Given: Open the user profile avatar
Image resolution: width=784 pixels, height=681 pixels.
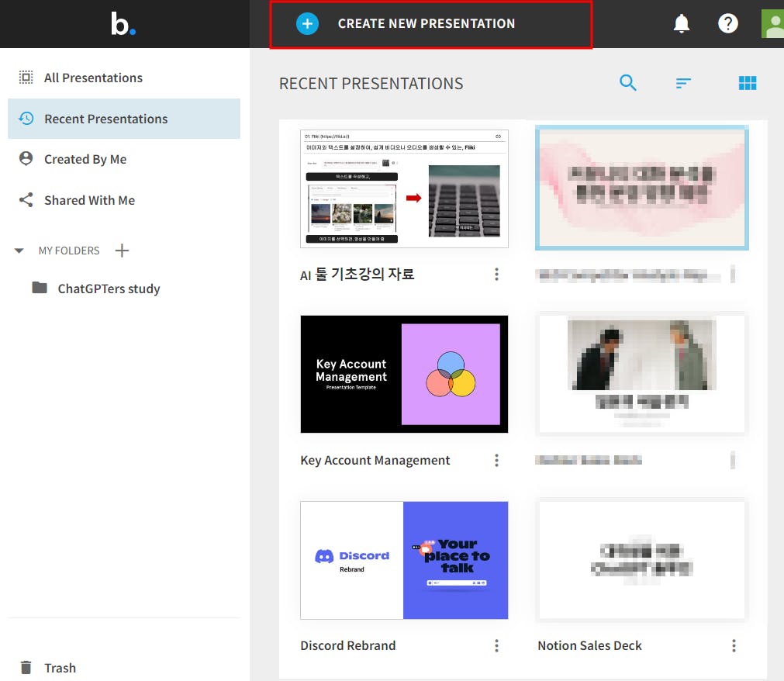Looking at the screenshot, I should 772,23.
